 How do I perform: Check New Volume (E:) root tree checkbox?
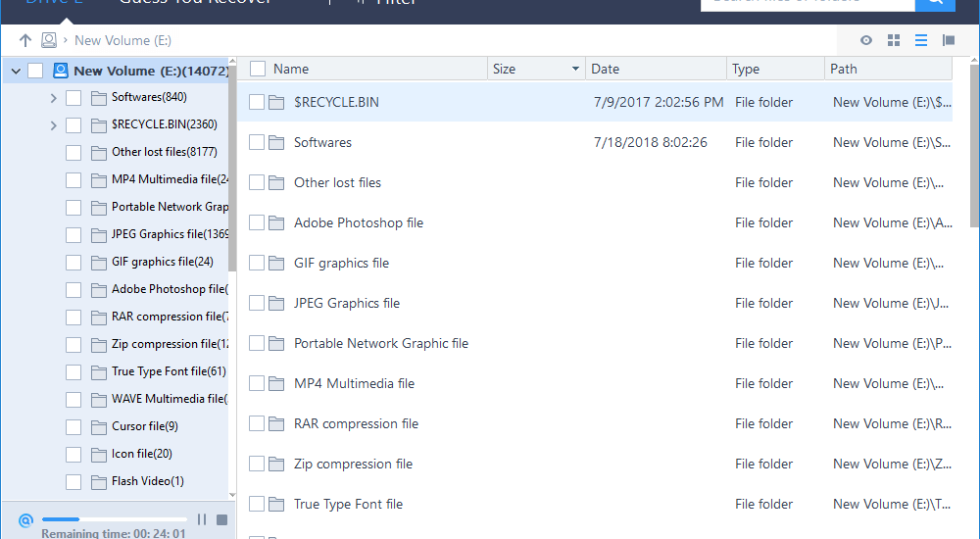(x=35, y=71)
